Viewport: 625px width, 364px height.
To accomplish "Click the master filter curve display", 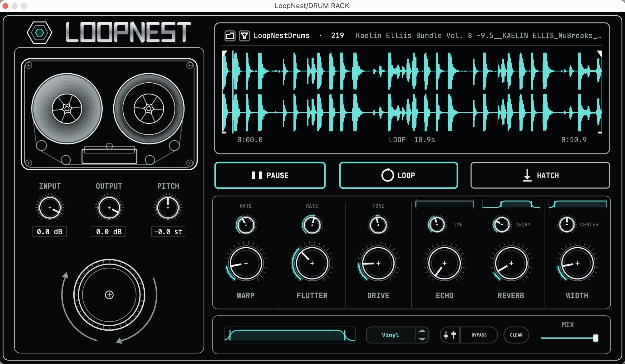I will pyautogui.click(x=290, y=335).
